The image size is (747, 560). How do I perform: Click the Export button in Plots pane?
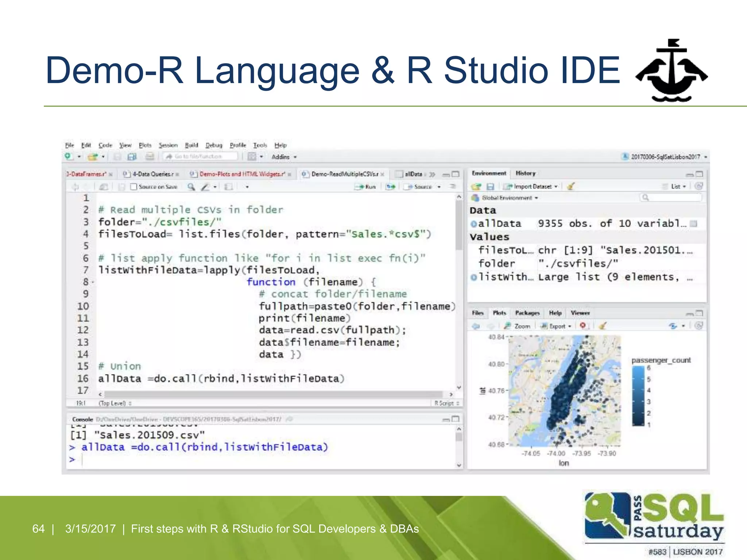(553, 326)
